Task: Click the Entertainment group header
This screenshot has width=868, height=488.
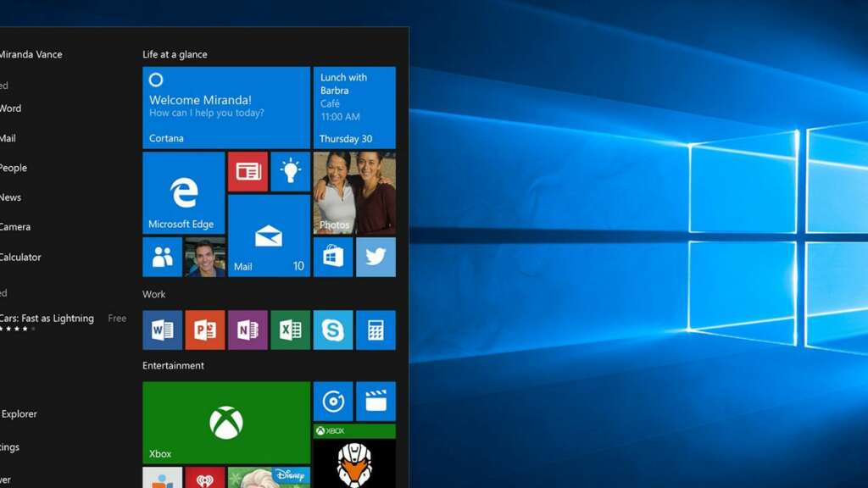Action: pyautogui.click(x=173, y=366)
